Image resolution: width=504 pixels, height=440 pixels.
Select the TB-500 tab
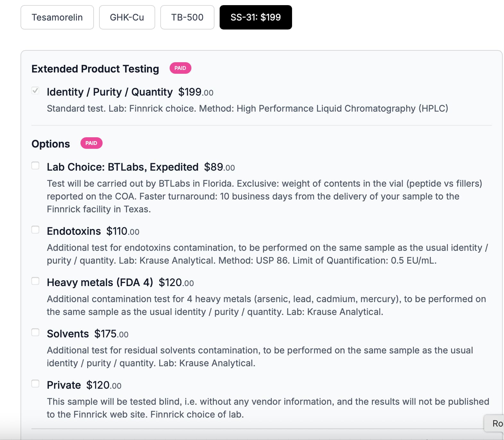[187, 17]
